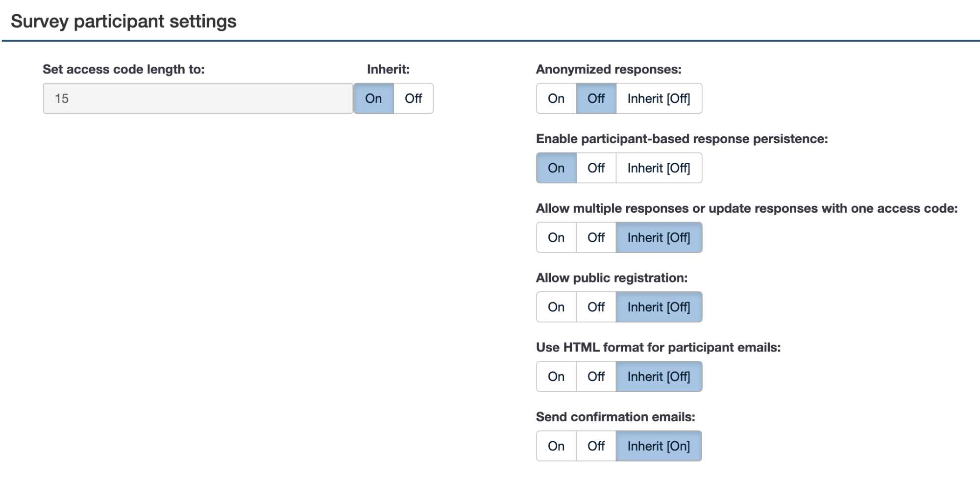Turn Inherit Off for access code length
The width and height of the screenshot is (980, 479).
[x=413, y=99]
